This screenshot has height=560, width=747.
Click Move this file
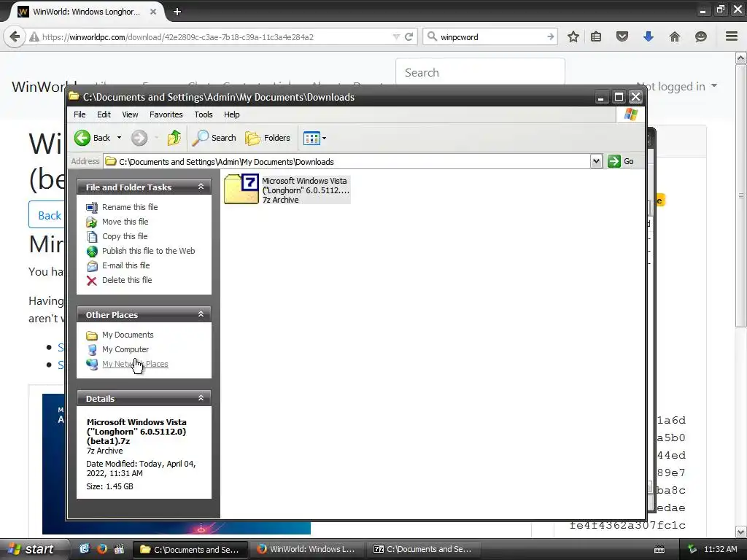tap(125, 222)
